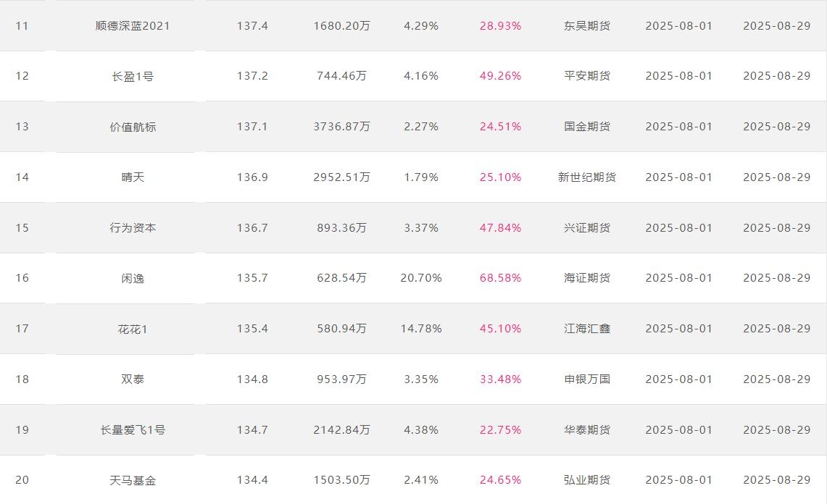The width and height of the screenshot is (827, 504).
Task: Select the 3736.87万 equity amount
Action: pyautogui.click(x=341, y=127)
